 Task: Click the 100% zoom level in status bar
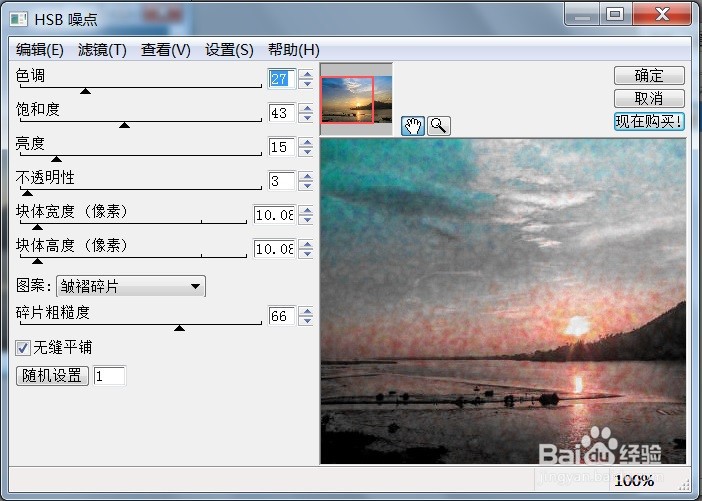coord(634,481)
